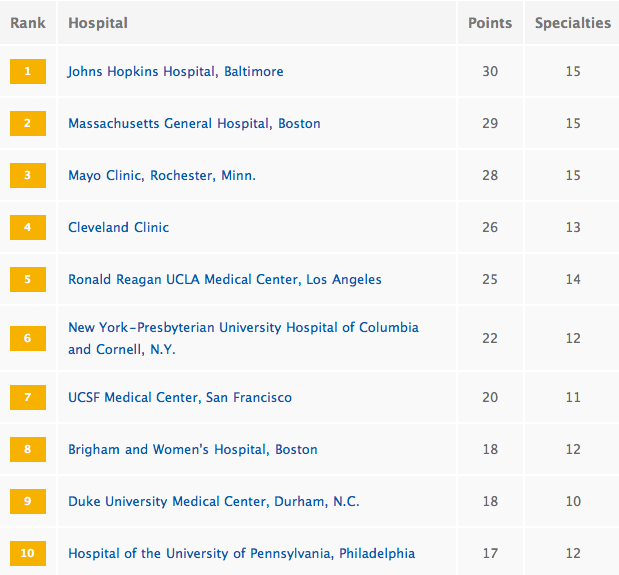Click the rank 10 orange badge
This screenshot has height=575, width=619.
click(x=28, y=554)
